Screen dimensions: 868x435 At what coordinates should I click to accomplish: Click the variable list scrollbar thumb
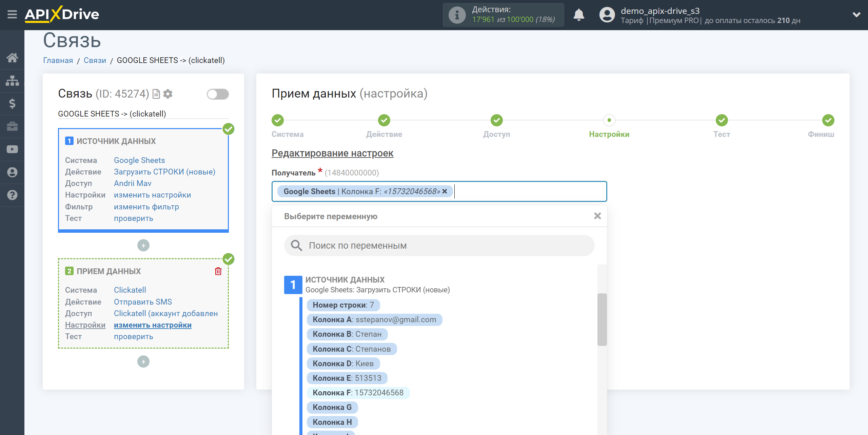602,319
